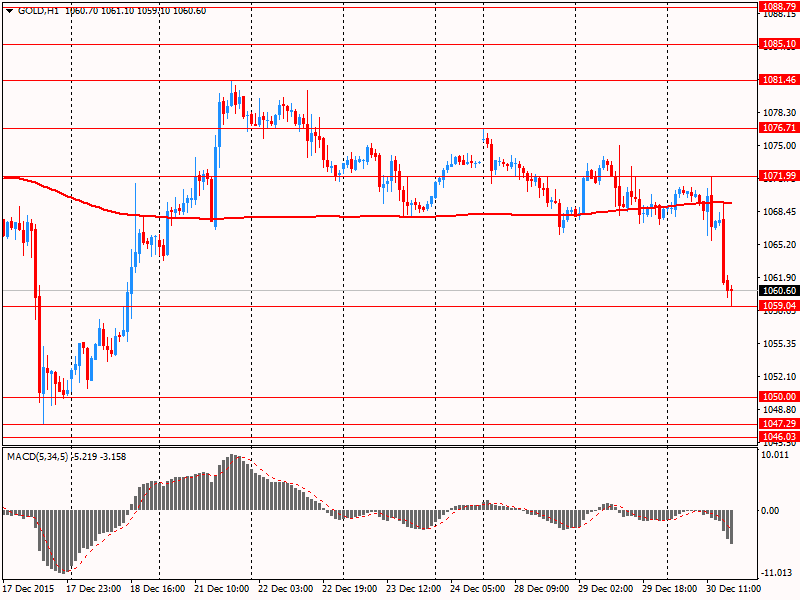The height and width of the screenshot is (600, 800).
Task: Click the 1071.99 level price tag
Action: (x=778, y=176)
